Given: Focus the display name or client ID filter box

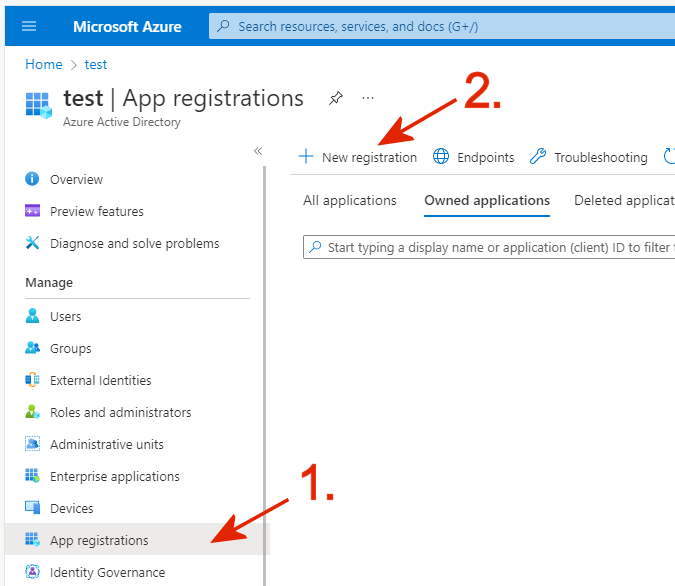Looking at the screenshot, I should click(x=489, y=247).
